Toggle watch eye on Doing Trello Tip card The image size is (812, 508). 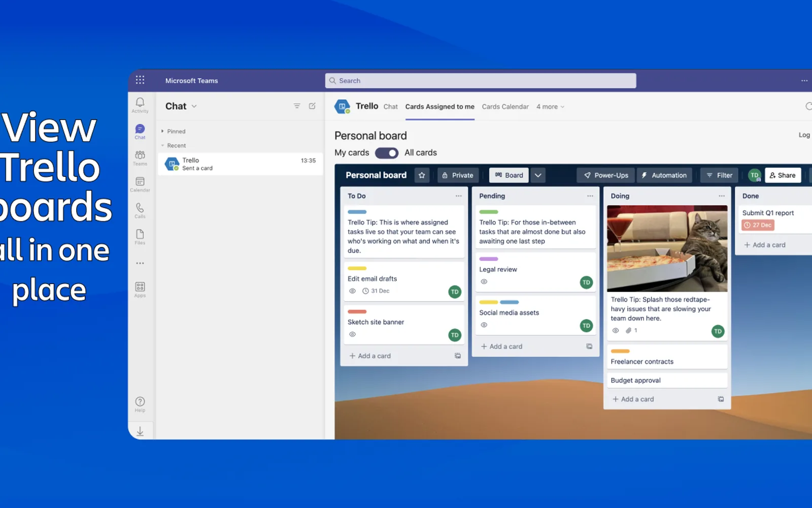[x=616, y=330]
